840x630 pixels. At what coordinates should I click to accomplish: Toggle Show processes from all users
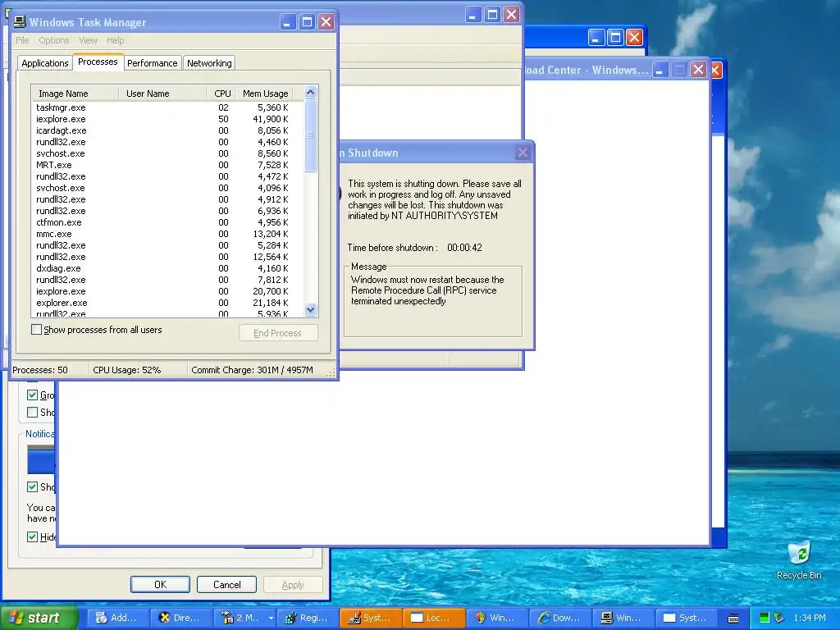coord(36,330)
